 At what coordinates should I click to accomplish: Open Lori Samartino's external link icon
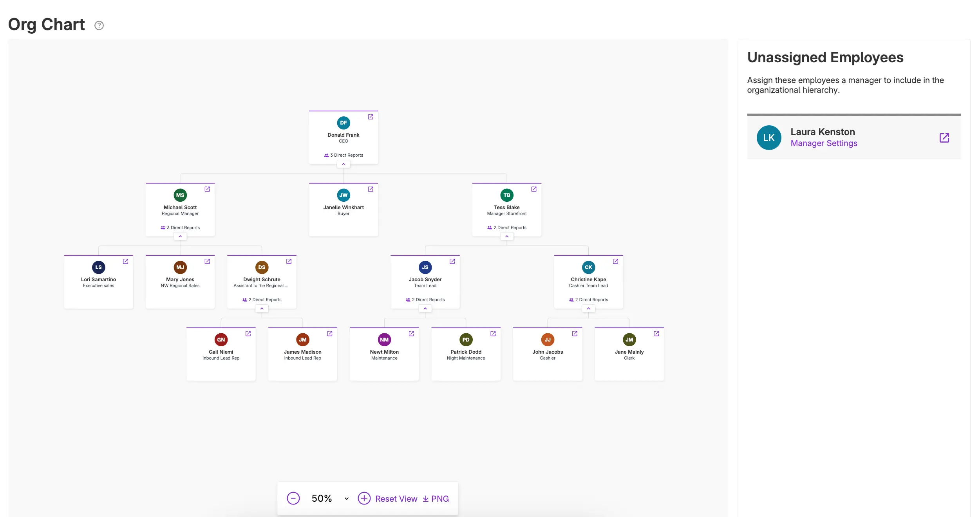[126, 261]
